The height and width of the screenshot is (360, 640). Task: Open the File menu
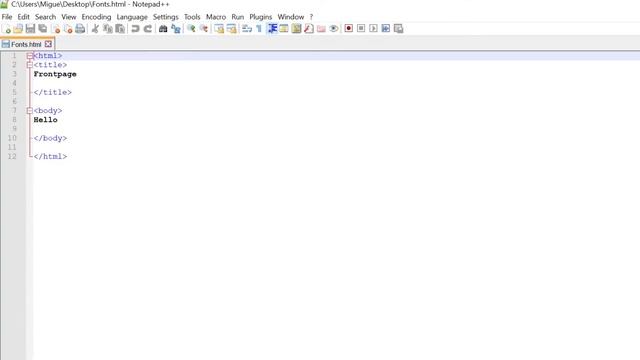click(7, 17)
